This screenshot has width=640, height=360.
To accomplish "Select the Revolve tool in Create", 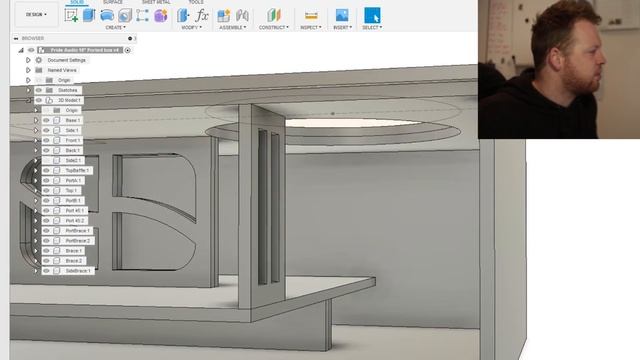I will 107,16.
